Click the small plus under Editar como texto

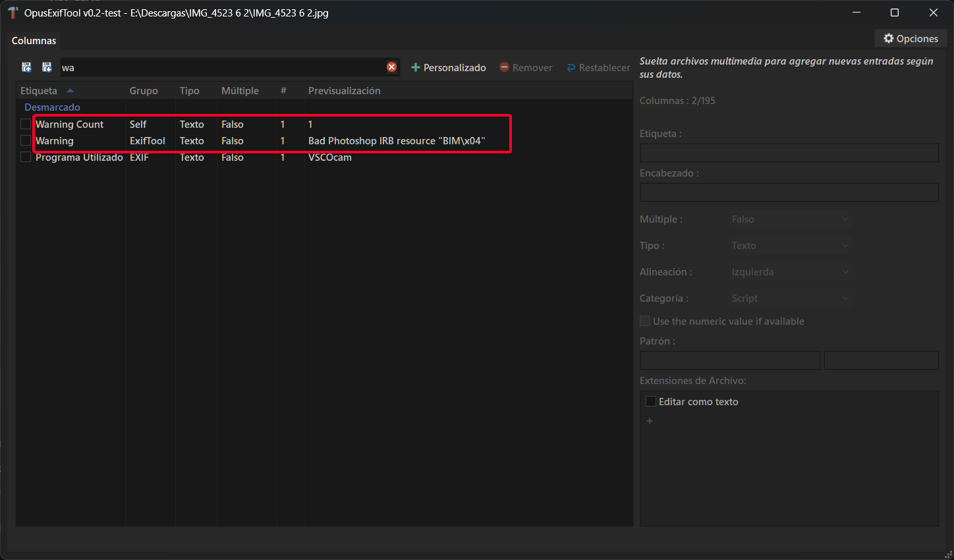tap(650, 421)
